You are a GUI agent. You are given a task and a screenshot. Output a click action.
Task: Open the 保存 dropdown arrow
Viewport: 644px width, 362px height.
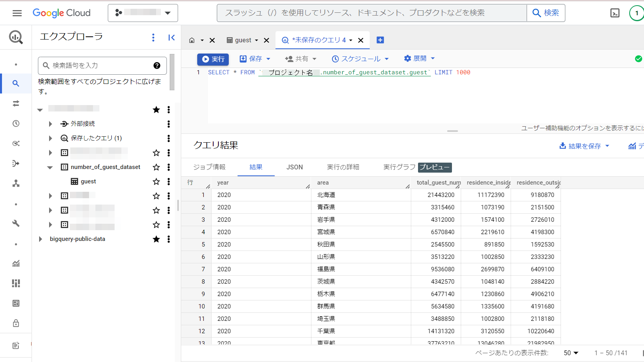269,58
